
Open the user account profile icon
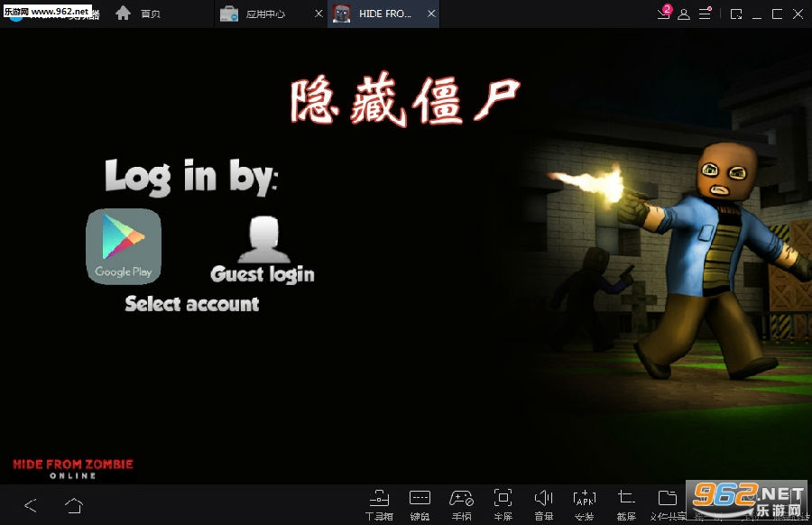pyautogui.click(x=684, y=14)
